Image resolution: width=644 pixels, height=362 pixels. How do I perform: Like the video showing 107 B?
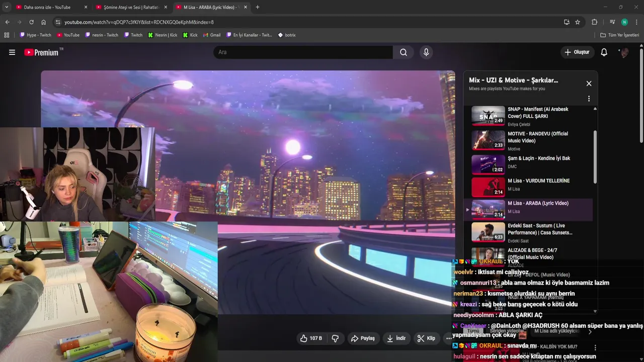coord(310,338)
